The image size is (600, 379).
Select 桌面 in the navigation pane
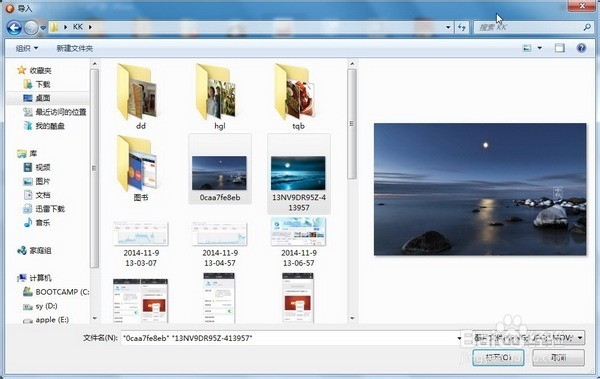pos(37,98)
